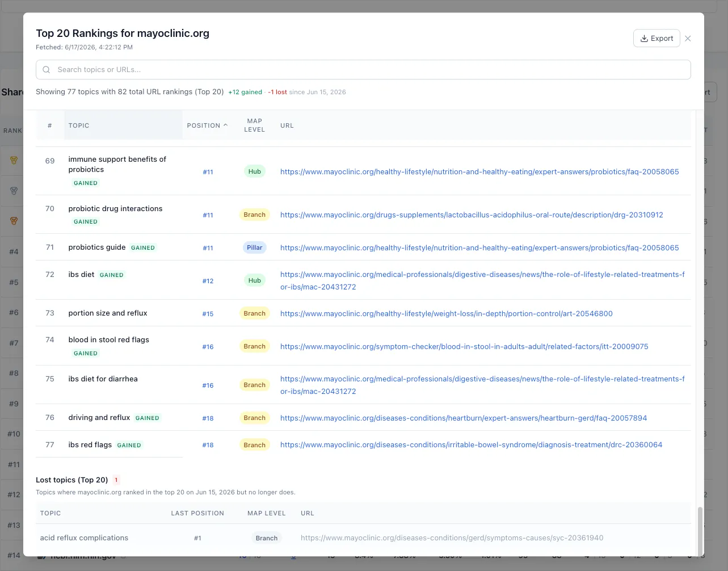Open the URL for immune support benefits of probiotics
The height and width of the screenshot is (571, 728).
tap(479, 171)
